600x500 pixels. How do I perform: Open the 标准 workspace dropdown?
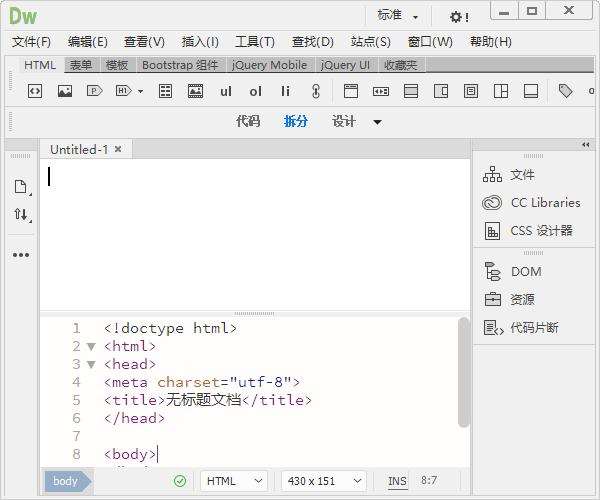(397, 16)
